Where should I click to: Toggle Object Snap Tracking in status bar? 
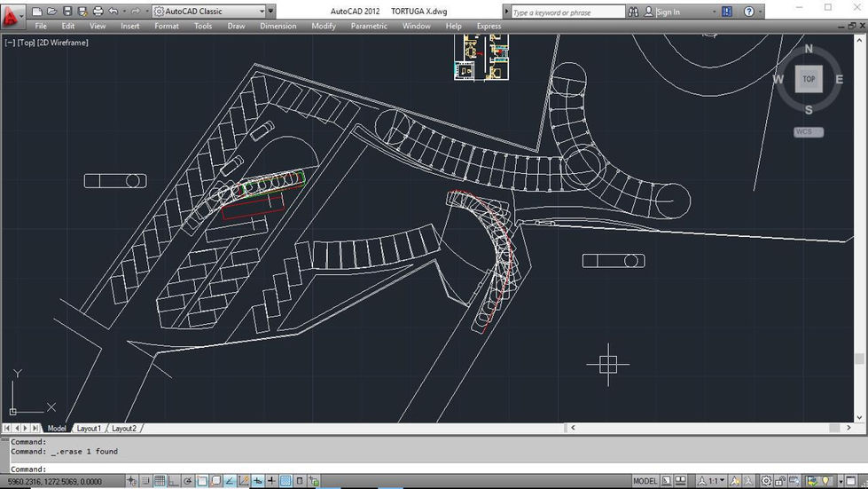(x=229, y=481)
